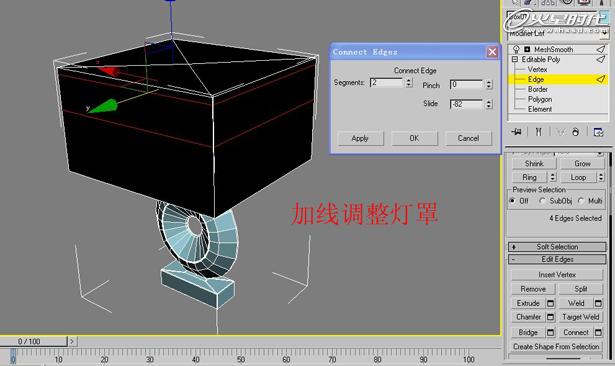Toggle Show End Result icon
Viewport: 615px width, 366px height.
tap(539, 132)
